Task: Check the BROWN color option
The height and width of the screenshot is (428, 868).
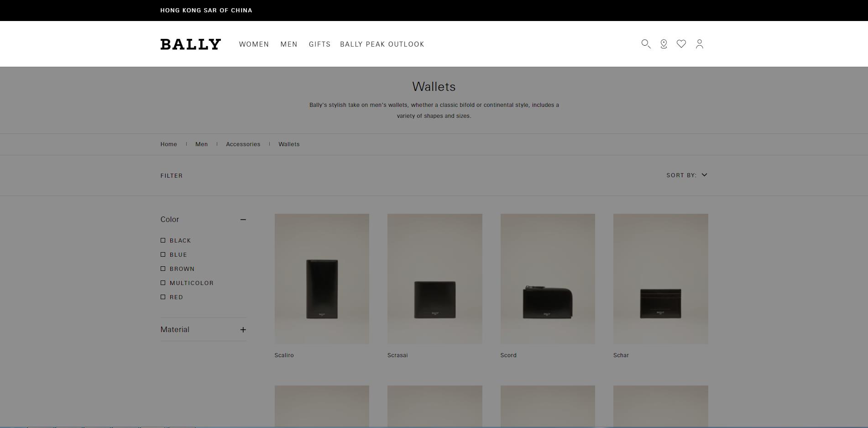Action: coord(163,269)
